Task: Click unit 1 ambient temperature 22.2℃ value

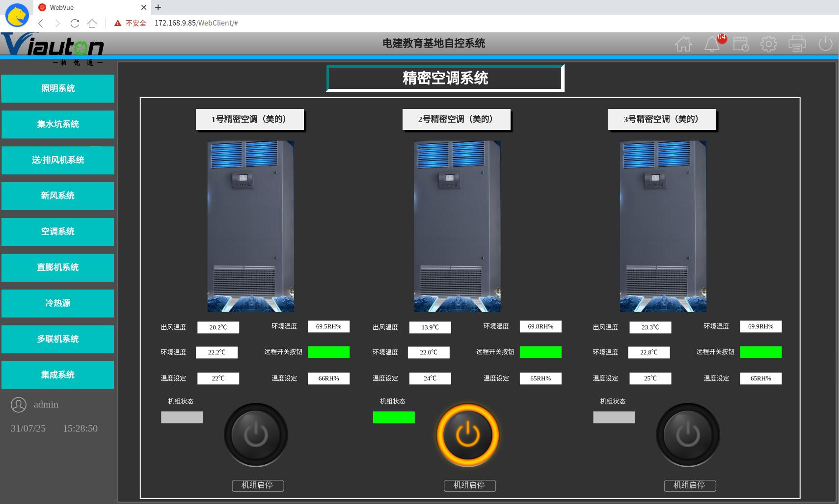Action: pyautogui.click(x=217, y=352)
